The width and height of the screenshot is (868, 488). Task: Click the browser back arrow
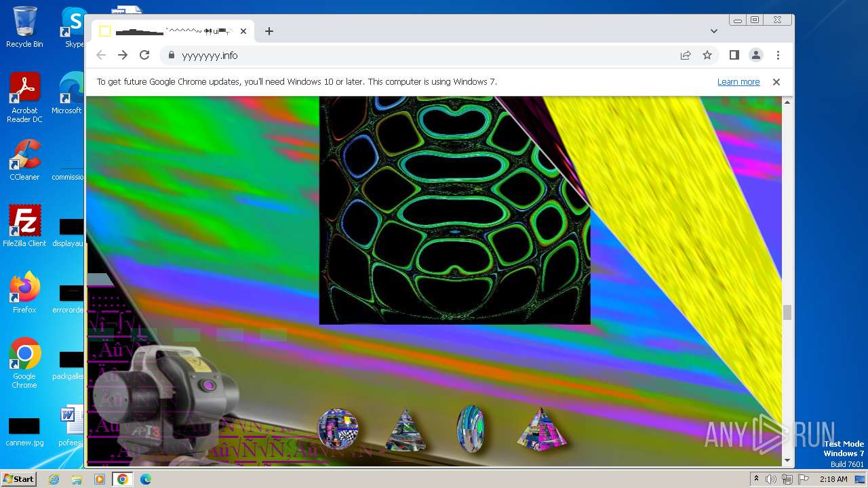(101, 55)
